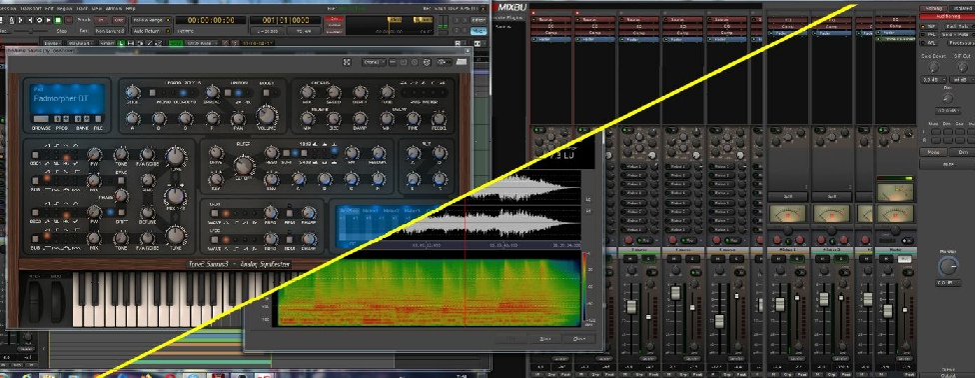Enable SiP solo mode in monitor section
The height and width of the screenshot is (378, 980).
coord(928,26)
